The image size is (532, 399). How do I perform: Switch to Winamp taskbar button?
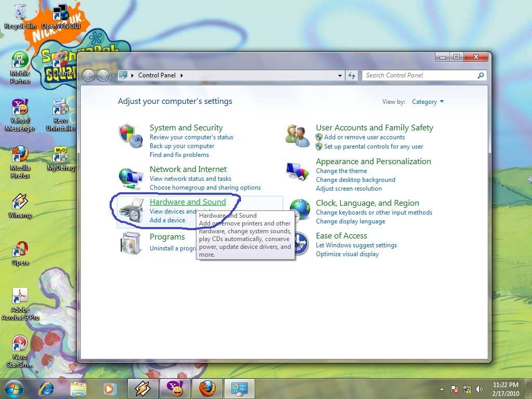[x=143, y=389]
